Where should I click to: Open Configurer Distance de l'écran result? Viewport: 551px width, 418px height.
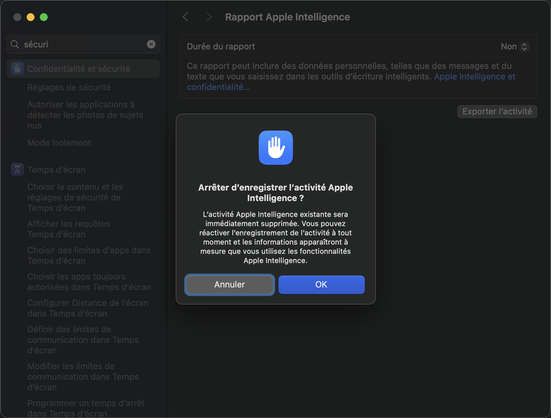point(88,308)
